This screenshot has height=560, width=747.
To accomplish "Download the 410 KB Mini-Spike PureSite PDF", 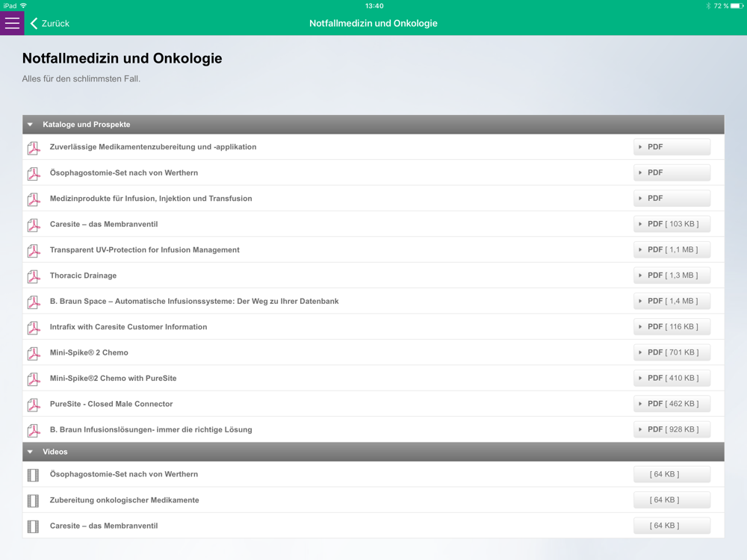I will (x=672, y=378).
